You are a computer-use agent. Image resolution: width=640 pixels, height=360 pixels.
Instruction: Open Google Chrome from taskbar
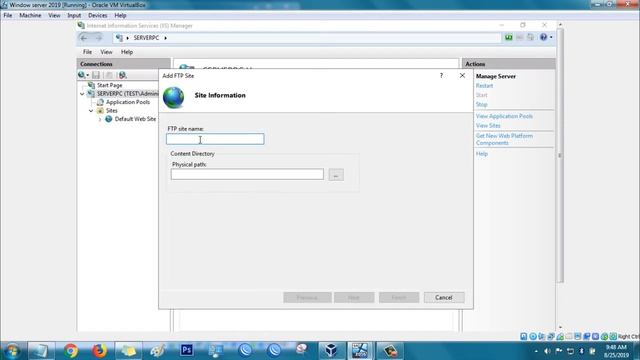(x=70, y=351)
